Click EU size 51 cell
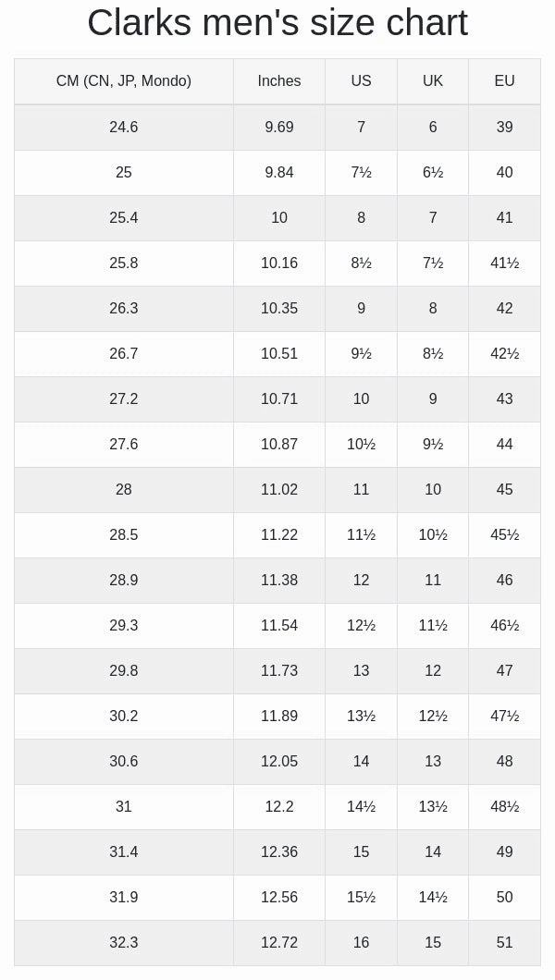The image size is (555, 980). pos(504,942)
